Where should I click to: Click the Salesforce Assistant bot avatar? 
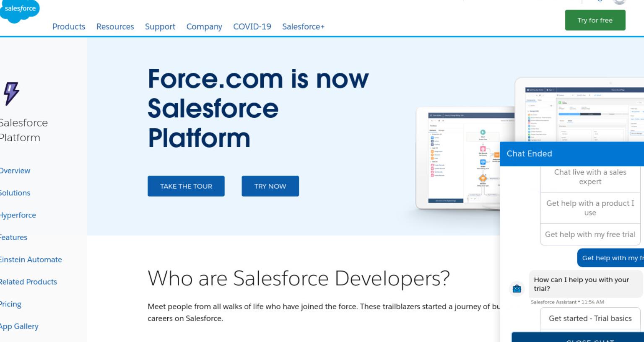click(x=517, y=288)
